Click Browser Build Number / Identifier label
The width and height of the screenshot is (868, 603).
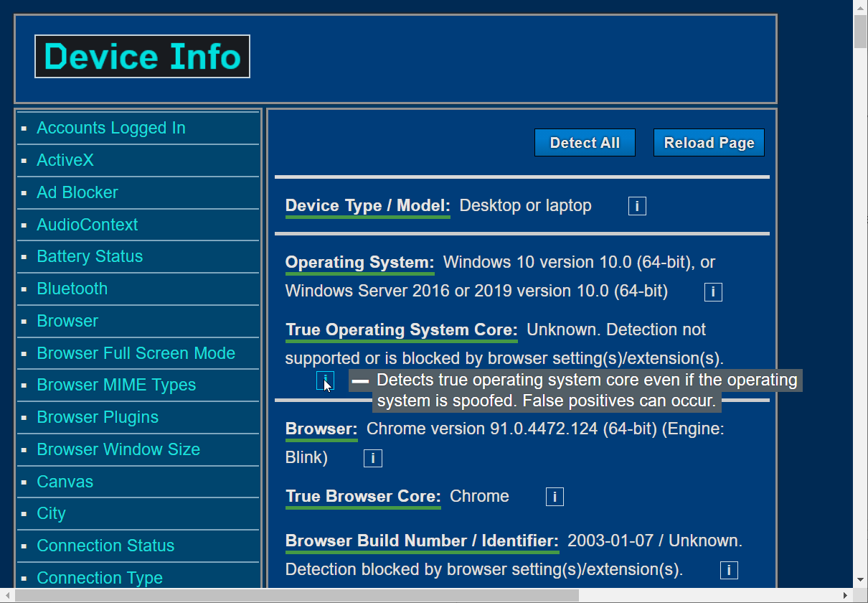422,541
